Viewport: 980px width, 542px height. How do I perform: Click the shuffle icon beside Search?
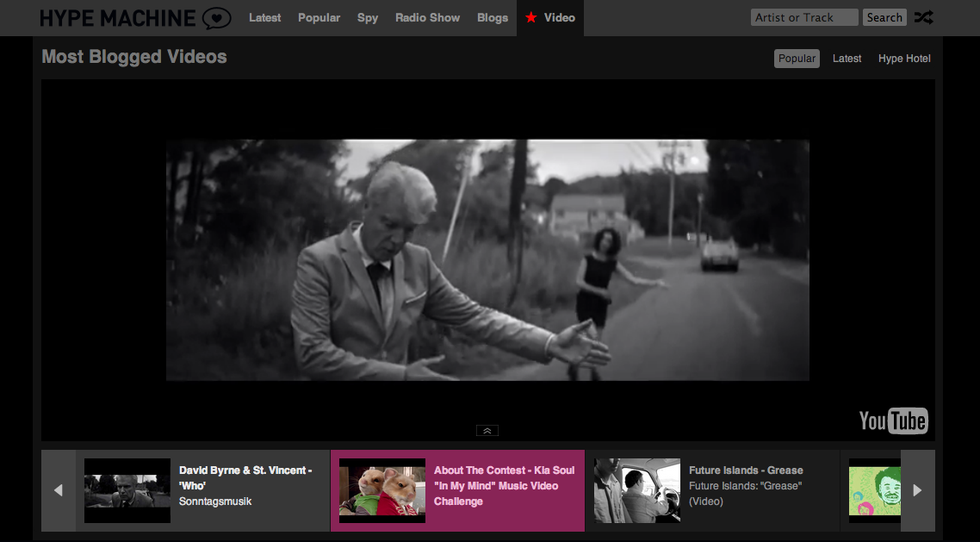pyautogui.click(x=924, y=17)
